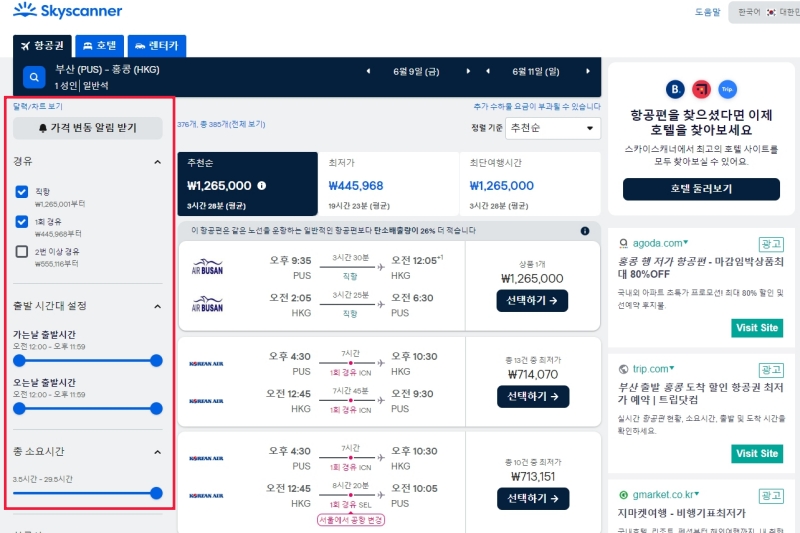
Task: Select the 추천순 sort tab
Action: tap(247, 184)
